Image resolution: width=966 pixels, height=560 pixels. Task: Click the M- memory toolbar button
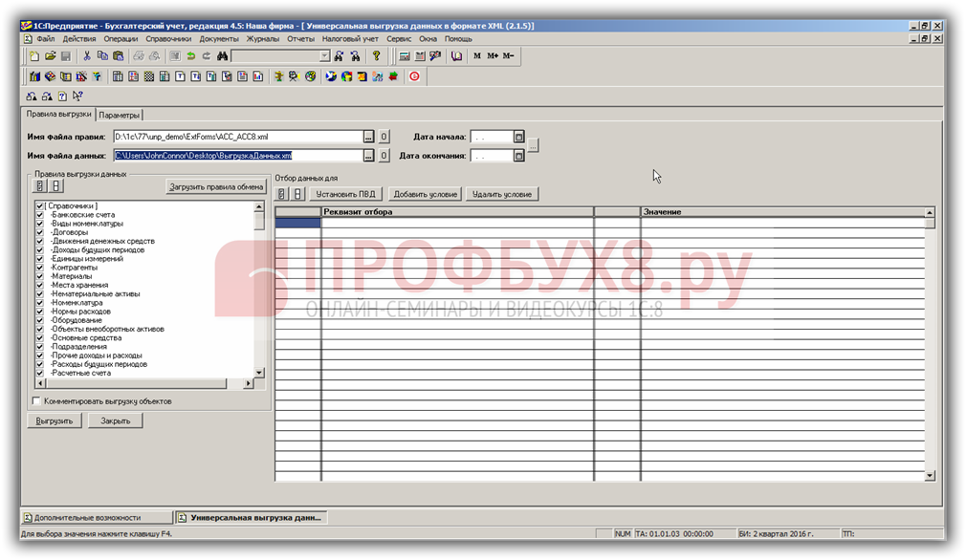tap(508, 56)
